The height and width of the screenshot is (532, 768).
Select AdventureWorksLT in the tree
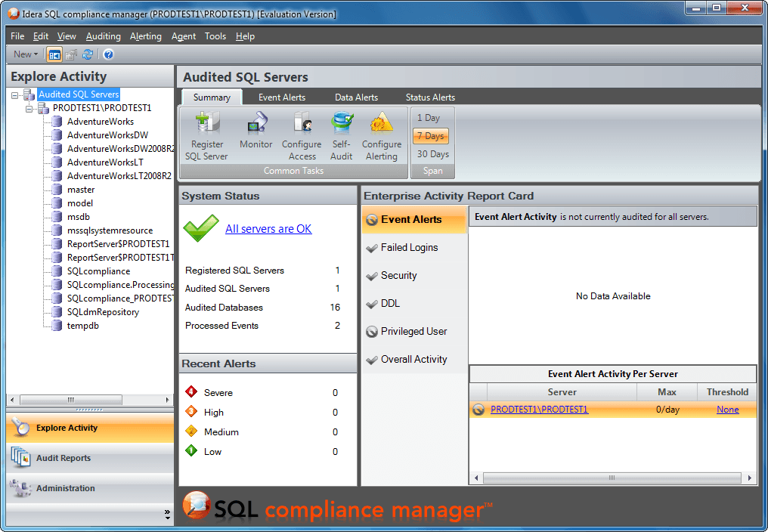click(x=105, y=162)
